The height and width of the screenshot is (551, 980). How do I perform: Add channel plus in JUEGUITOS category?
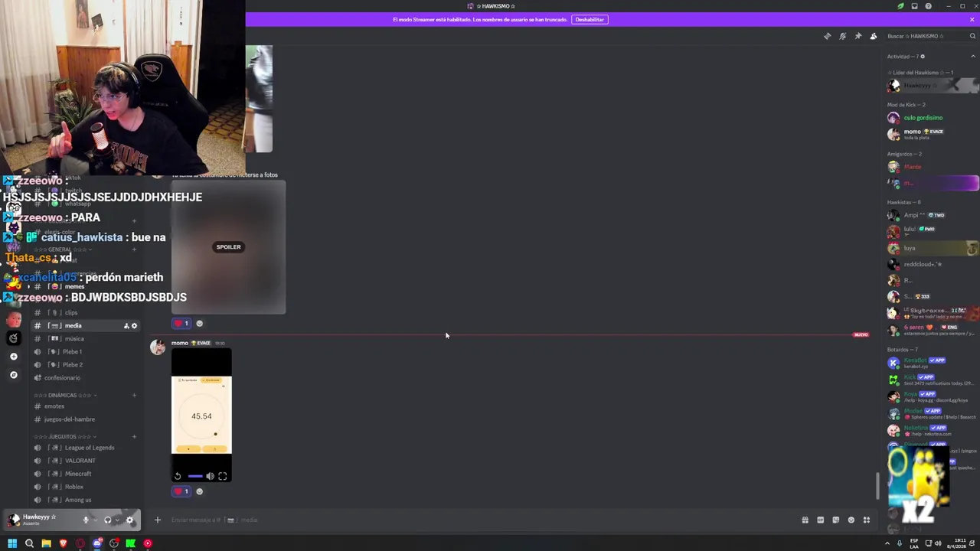[134, 436]
